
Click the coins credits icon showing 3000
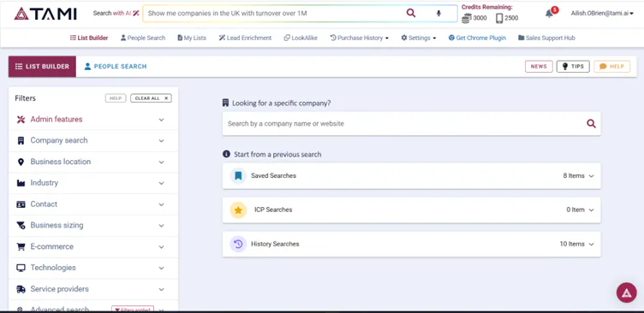coord(466,18)
